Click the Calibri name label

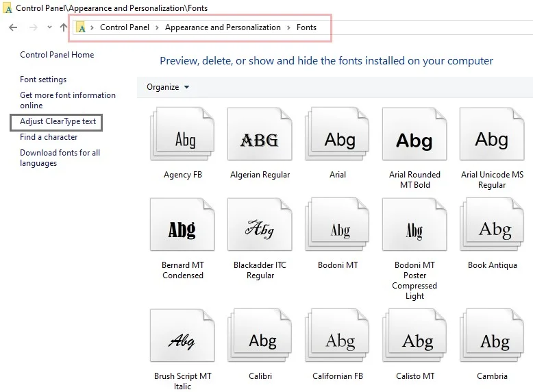pos(260,376)
